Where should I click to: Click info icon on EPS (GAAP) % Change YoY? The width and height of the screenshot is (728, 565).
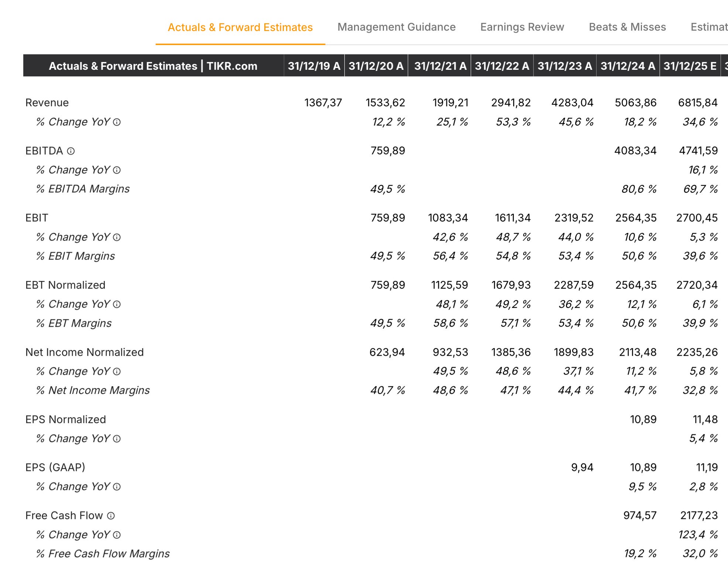click(x=117, y=487)
